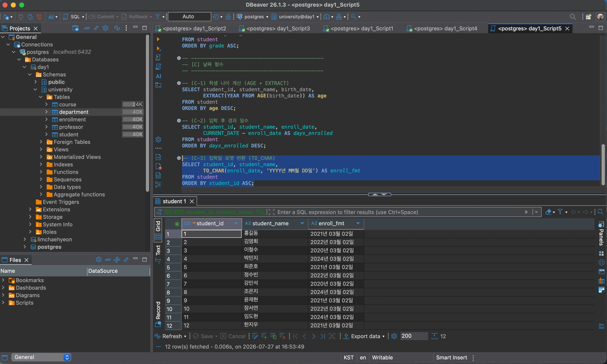The image size is (607, 364).
Task: Collapse all nodes in Projects panel
Action: 87,28
